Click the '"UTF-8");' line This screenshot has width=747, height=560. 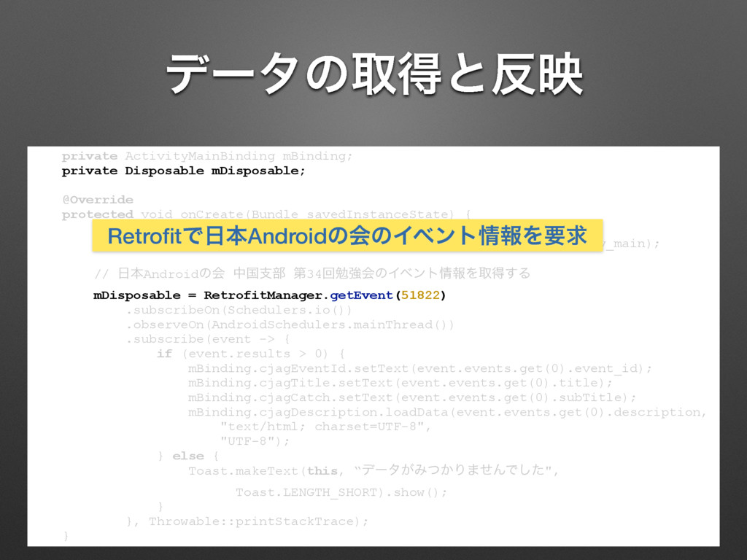(x=255, y=441)
